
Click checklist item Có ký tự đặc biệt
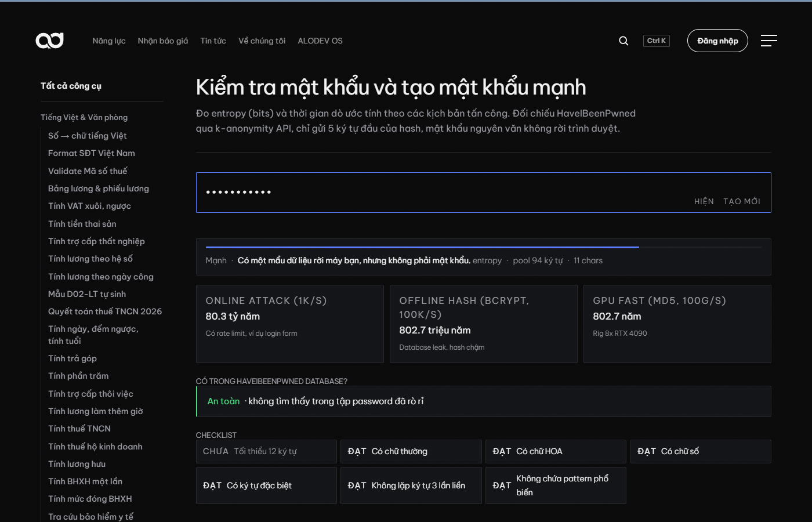click(x=266, y=485)
